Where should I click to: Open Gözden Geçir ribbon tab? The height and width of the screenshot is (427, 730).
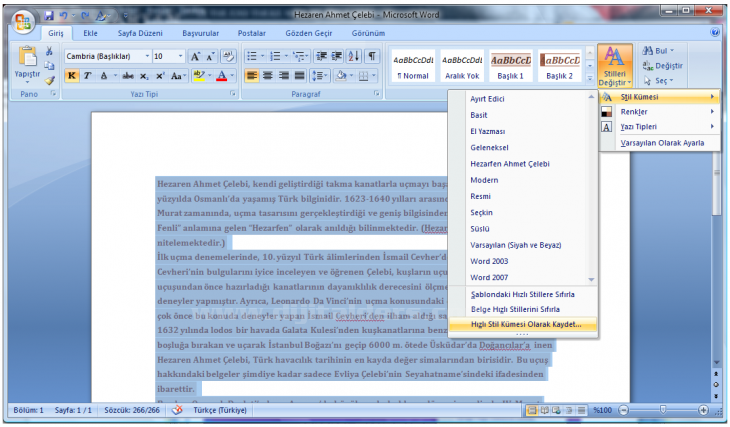point(309,33)
